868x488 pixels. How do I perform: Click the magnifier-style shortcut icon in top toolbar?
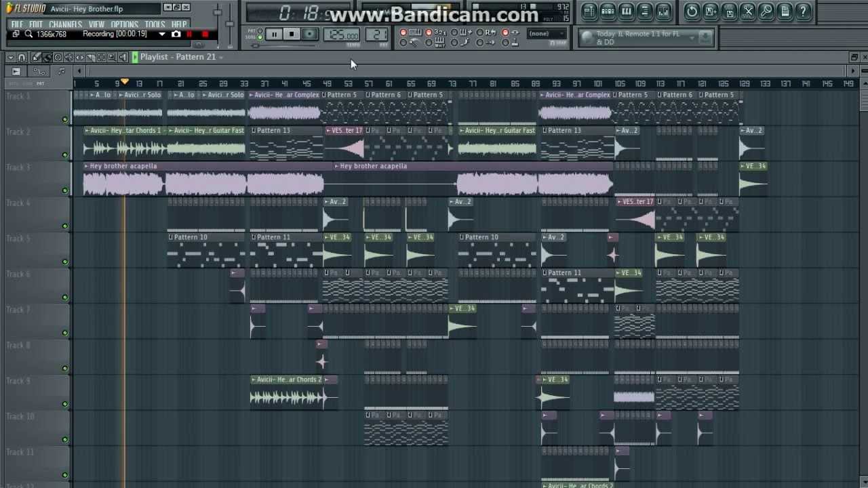click(766, 11)
